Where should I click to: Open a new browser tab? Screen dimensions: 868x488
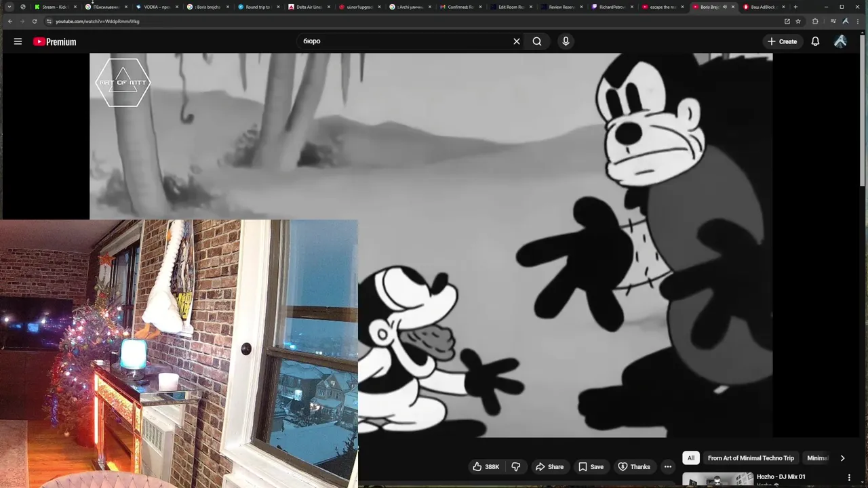point(795,7)
